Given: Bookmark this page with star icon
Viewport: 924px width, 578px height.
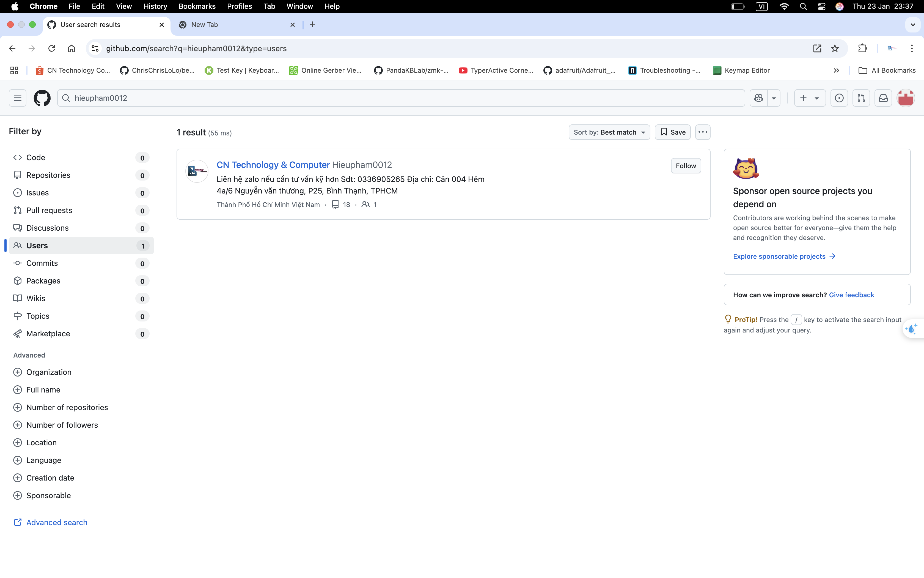Looking at the screenshot, I should click(835, 48).
